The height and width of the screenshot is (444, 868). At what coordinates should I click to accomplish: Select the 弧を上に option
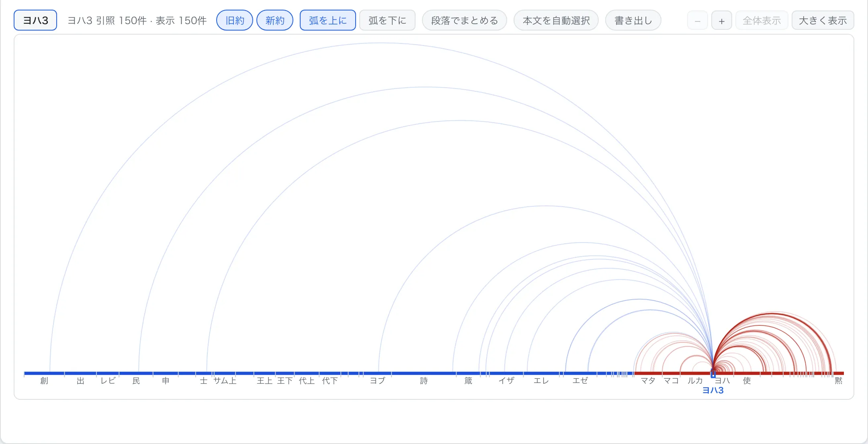tap(328, 21)
